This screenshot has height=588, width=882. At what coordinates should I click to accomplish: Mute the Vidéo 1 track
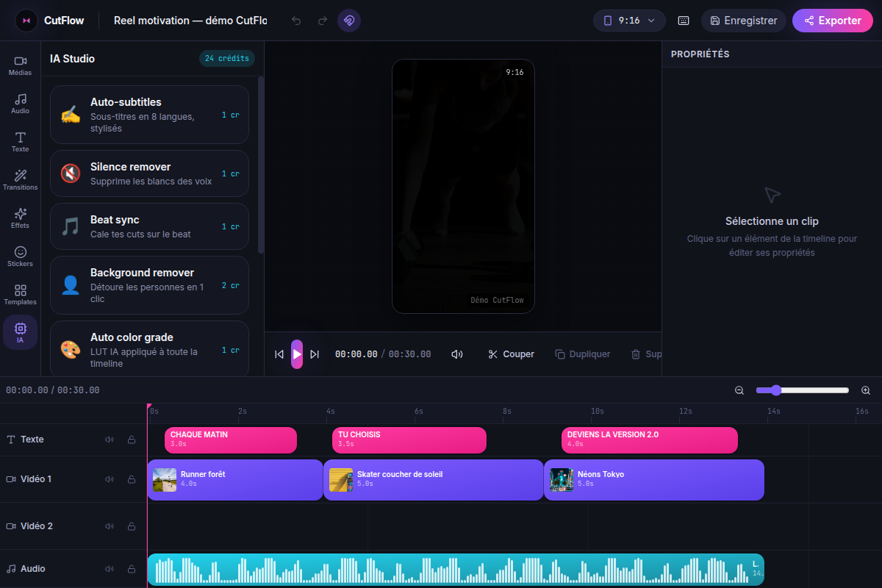click(x=110, y=479)
